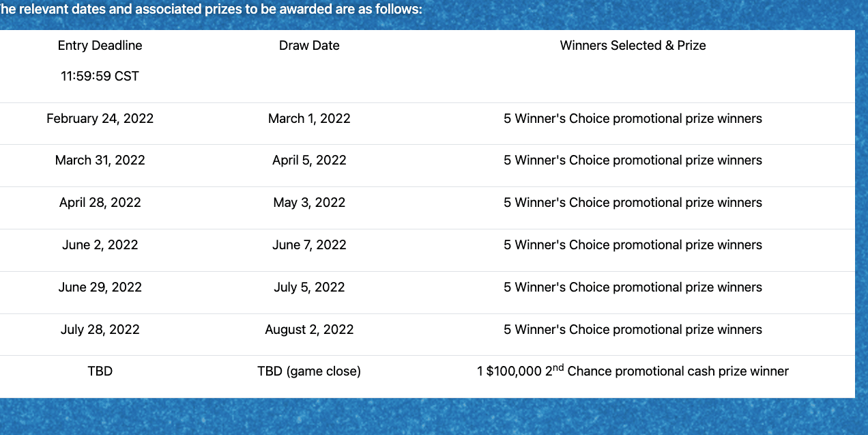
Task: Click the "11:59:59 CST" deadline time text
Action: click(x=100, y=76)
